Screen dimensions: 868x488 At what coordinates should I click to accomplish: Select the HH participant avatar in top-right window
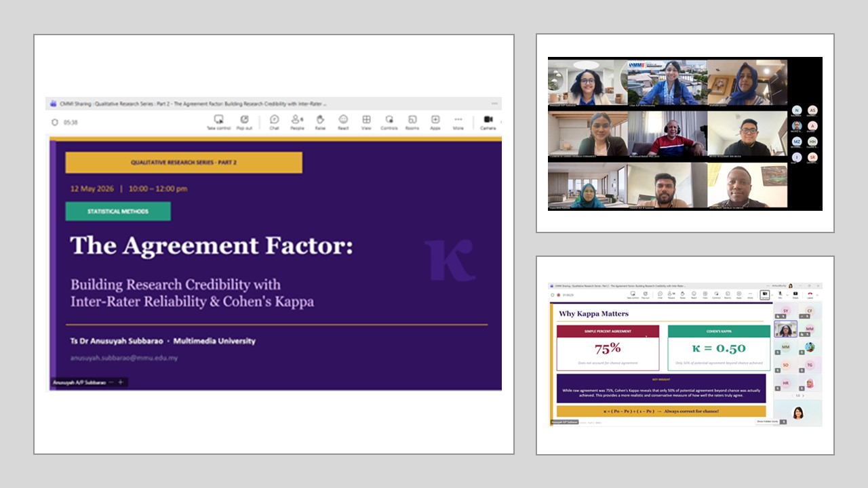[812, 141]
